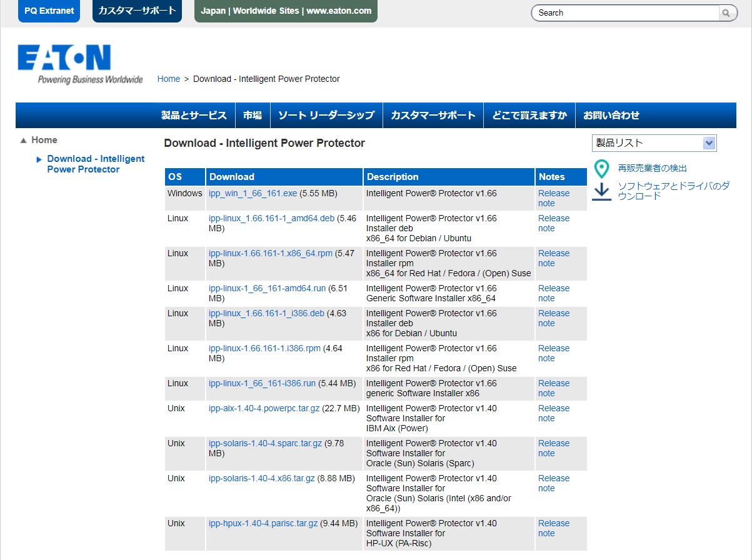
Task: Click the software download arrow icon
Action: click(601, 191)
